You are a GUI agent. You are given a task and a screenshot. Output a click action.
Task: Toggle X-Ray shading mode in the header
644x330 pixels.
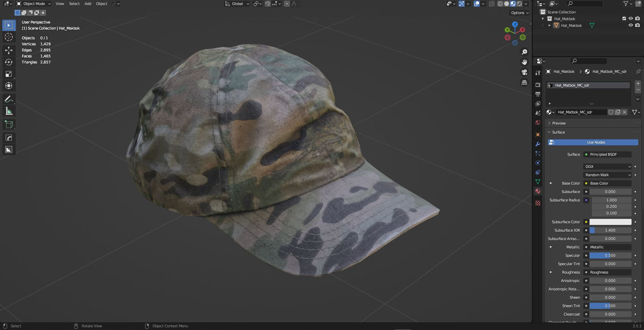(x=492, y=4)
